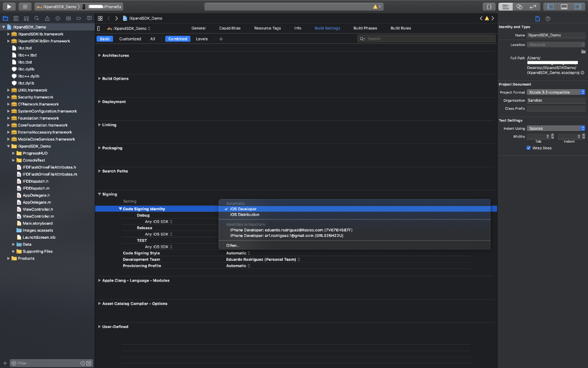Choose folder for project location

click(583, 52)
